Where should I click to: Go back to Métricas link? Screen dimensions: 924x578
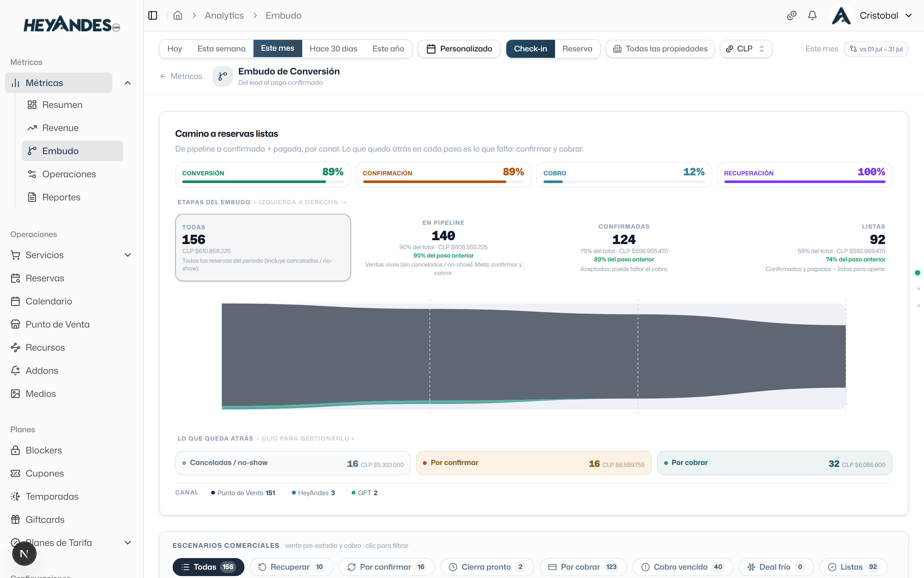pyautogui.click(x=181, y=76)
